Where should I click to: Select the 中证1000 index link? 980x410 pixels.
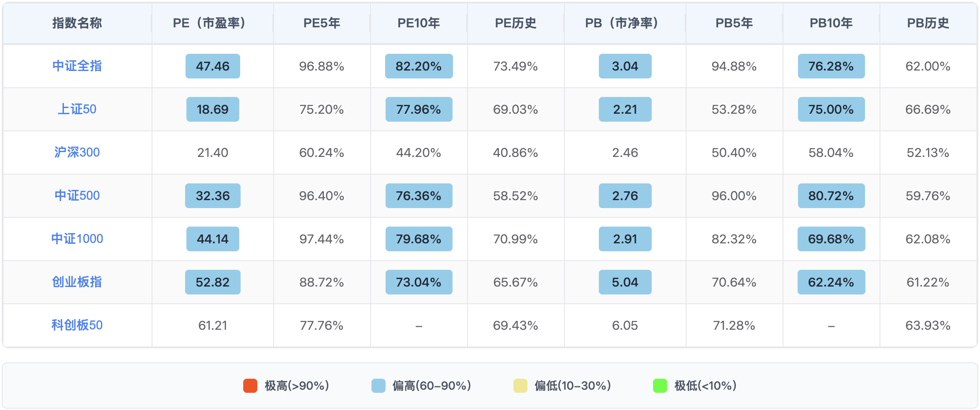pos(77,239)
